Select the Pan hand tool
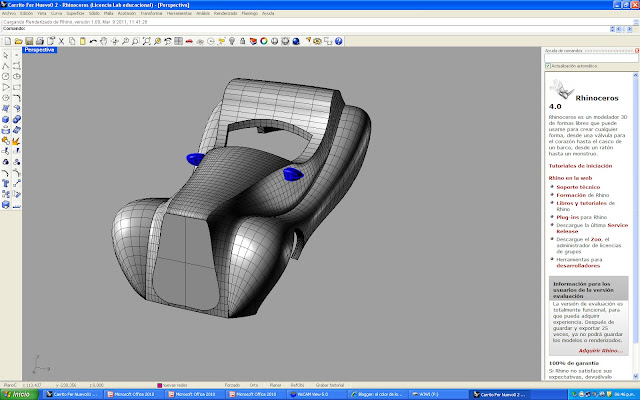This screenshot has height=400, width=640. tap(104, 41)
